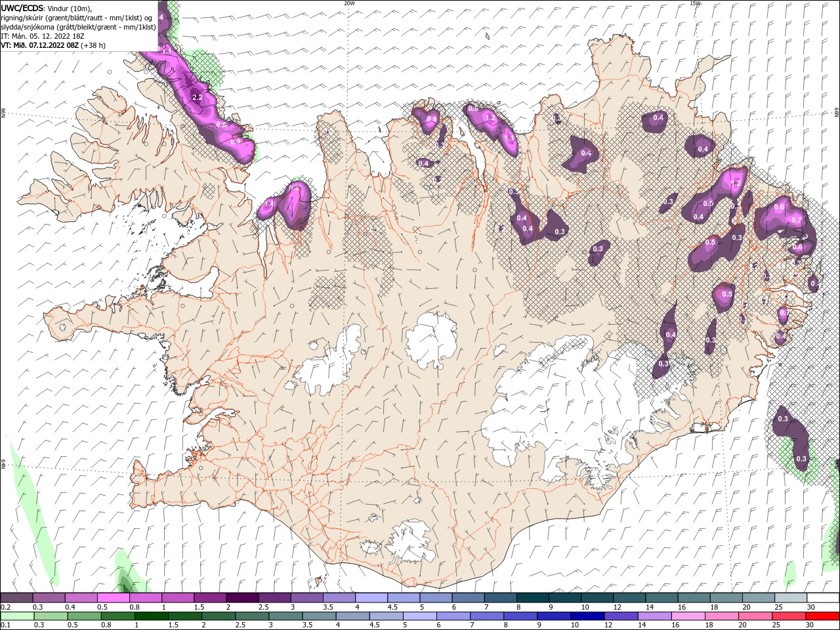840x630 pixels.
Task: Click the '15W' longitude label
Action: 696,3
